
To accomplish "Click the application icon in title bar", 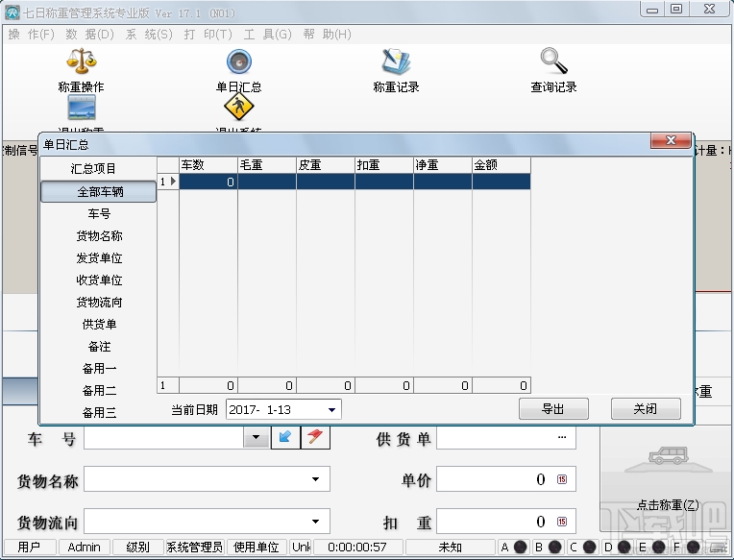I will click(x=12, y=12).
